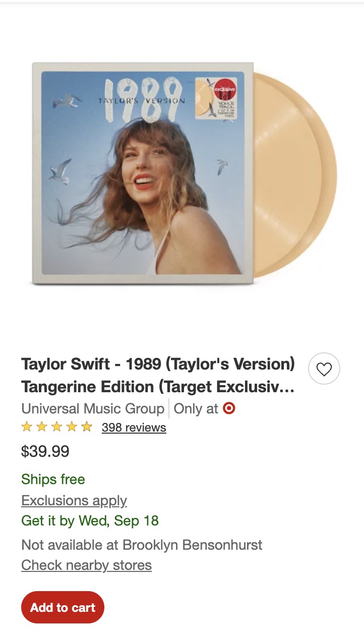Click the red Target bullseye logo
Image resolution: width=364 pixels, height=632 pixels.
click(229, 408)
